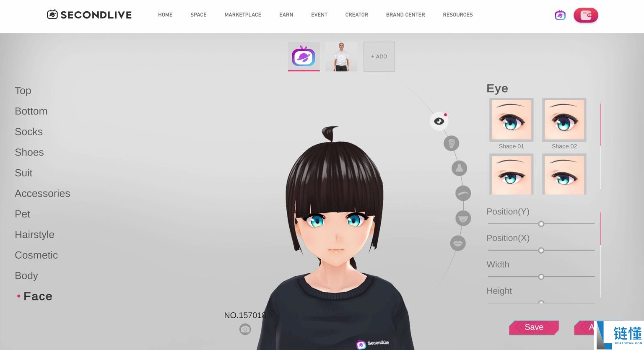The width and height of the screenshot is (644, 350).
Task: Open the wallet icon in the top-right corner
Action: click(x=586, y=15)
